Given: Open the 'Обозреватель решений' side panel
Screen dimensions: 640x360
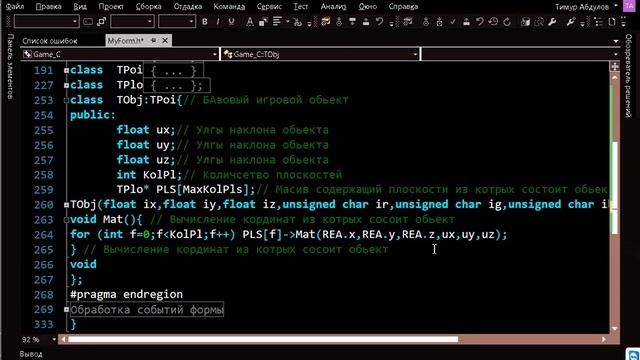Looking at the screenshot, I should coord(629,76).
